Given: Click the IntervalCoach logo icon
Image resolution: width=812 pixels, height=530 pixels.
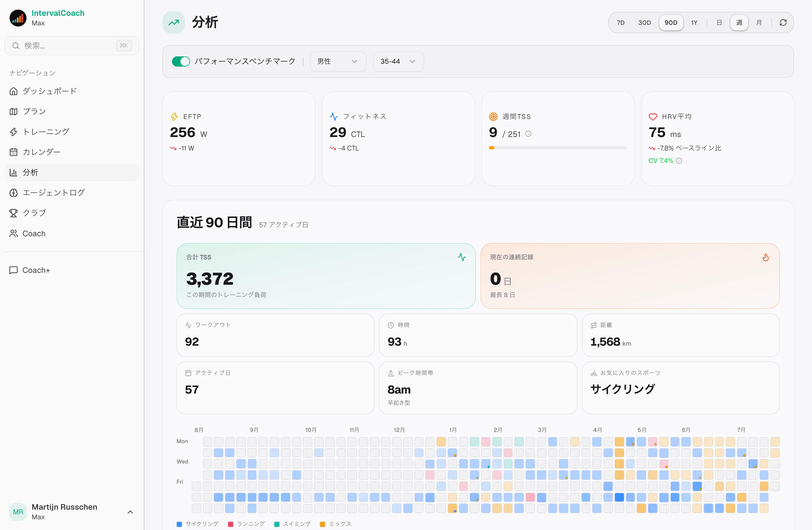Looking at the screenshot, I should (x=18, y=18).
